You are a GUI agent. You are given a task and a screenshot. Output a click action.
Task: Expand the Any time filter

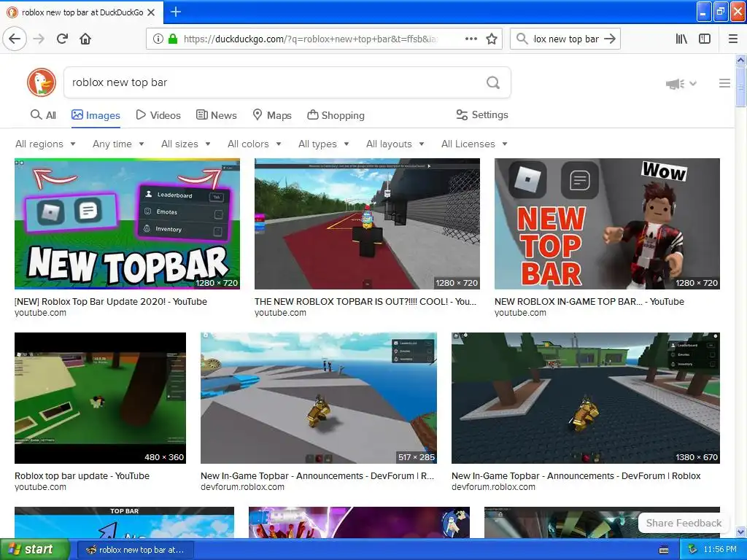pos(118,144)
